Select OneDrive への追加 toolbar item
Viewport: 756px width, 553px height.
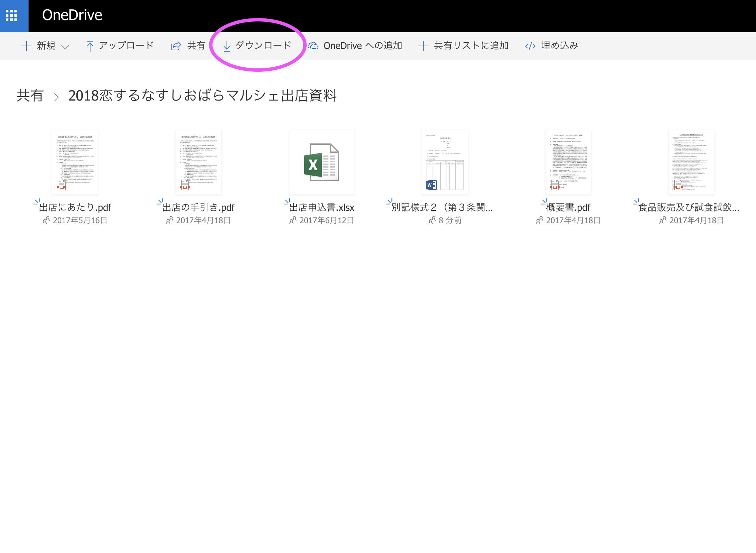pyautogui.click(x=363, y=46)
